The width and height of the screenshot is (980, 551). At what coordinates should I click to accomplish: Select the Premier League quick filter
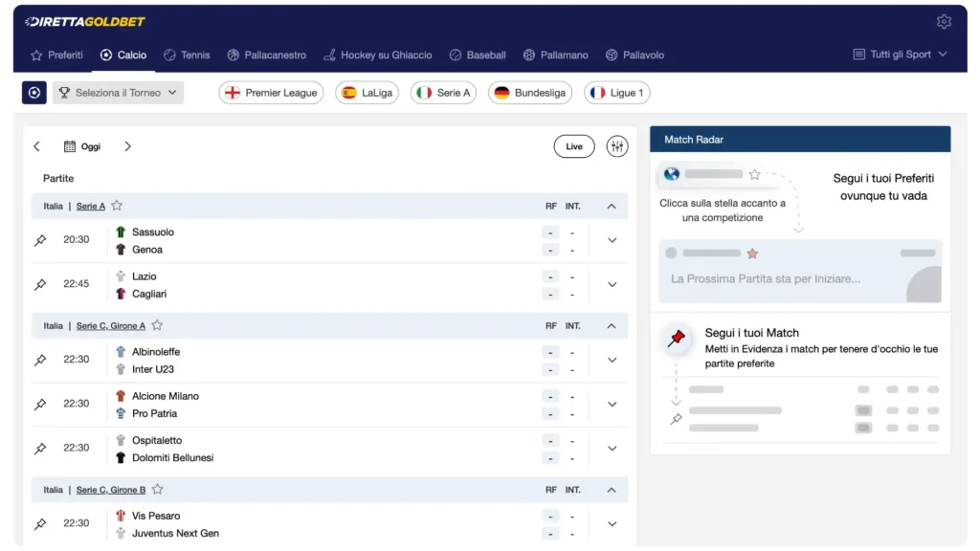(268, 92)
